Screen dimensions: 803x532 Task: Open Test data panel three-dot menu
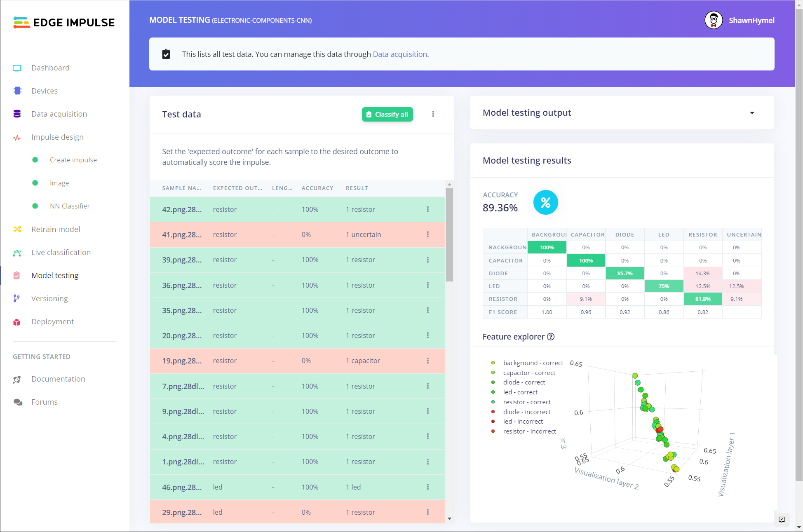point(433,114)
